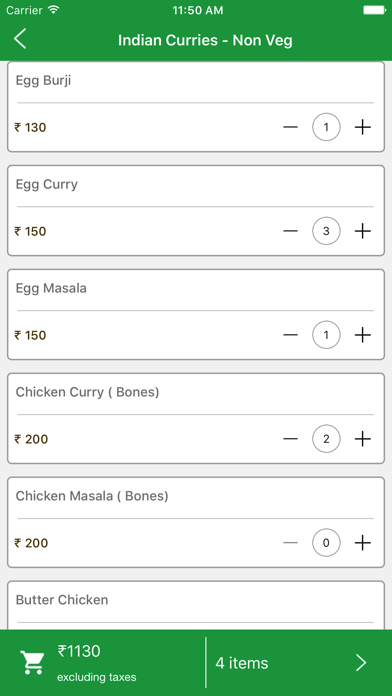
Task: Add one more Egg Curry
Action: coord(362,231)
